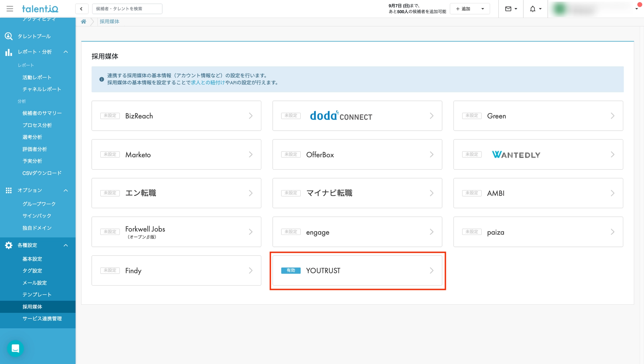Screen dimensions: 644x364
Task: Click the settings gear icon
Action: click(x=8, y=245)
